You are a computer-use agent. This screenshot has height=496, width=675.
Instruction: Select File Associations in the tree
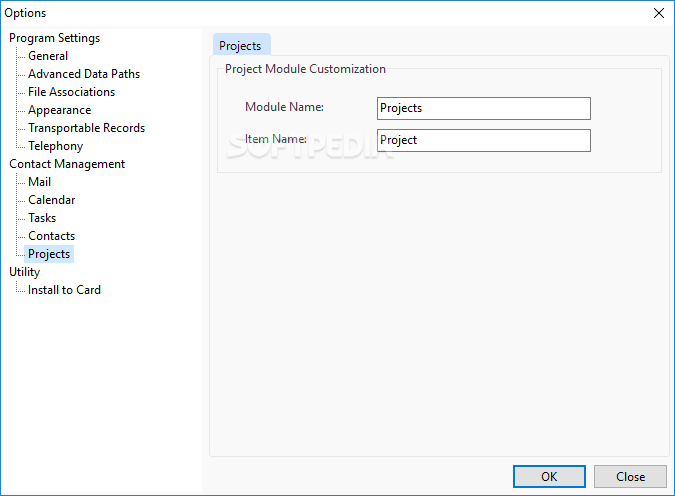click(71, 92)
